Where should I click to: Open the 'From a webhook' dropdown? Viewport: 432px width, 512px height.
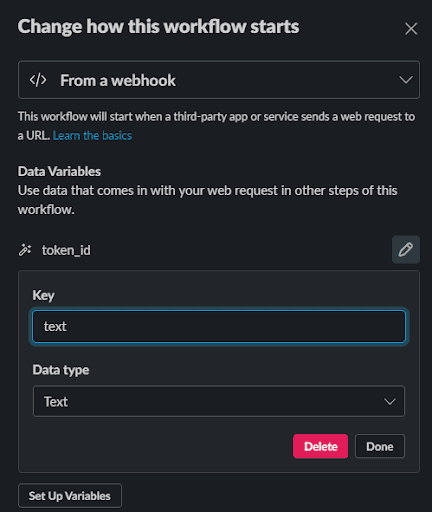click(219, 80)
